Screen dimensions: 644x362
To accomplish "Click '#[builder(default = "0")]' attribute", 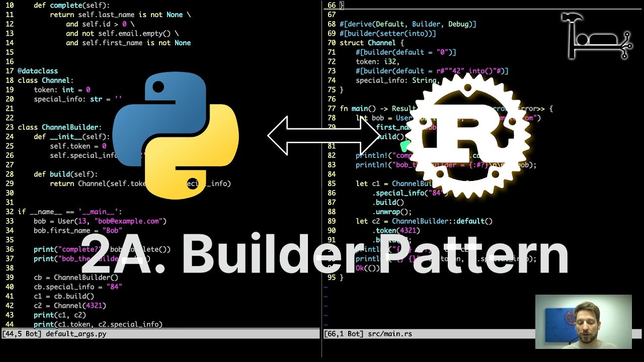I will (x=406, y=52).
